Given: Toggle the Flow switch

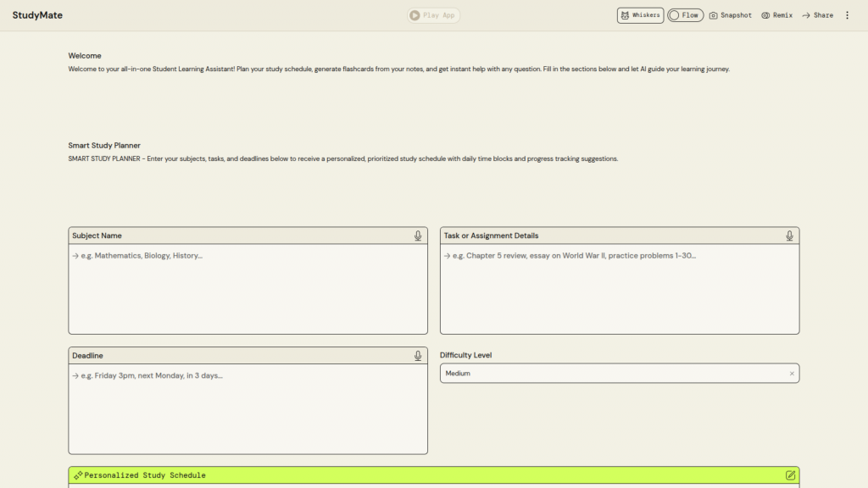Looking at the screenshot, I should [x=685, y=15].
